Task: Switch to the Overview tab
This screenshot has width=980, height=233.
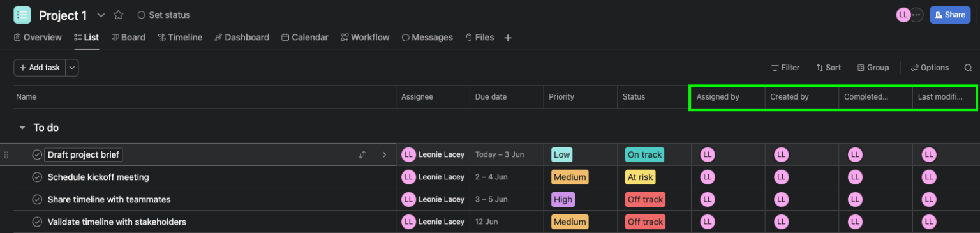Action: pos(38,38)
